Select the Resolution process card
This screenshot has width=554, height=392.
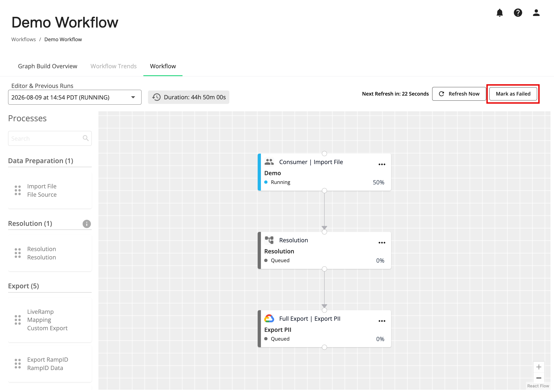pos(50,253)
